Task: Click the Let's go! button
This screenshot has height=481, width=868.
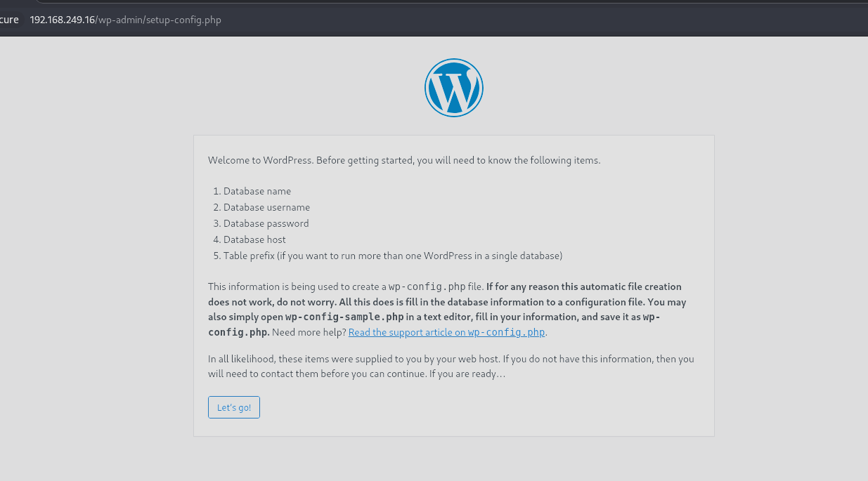Action: point(234,407)
